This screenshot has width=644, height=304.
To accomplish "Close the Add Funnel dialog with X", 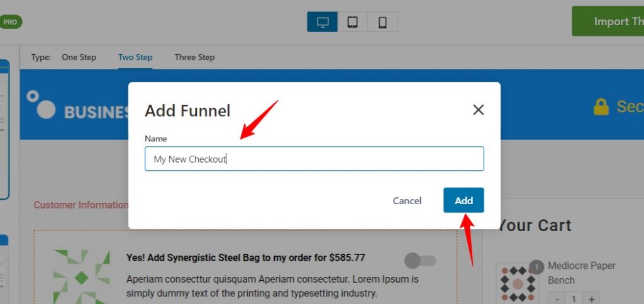I will pyautogui.click(x=478, y=109).
